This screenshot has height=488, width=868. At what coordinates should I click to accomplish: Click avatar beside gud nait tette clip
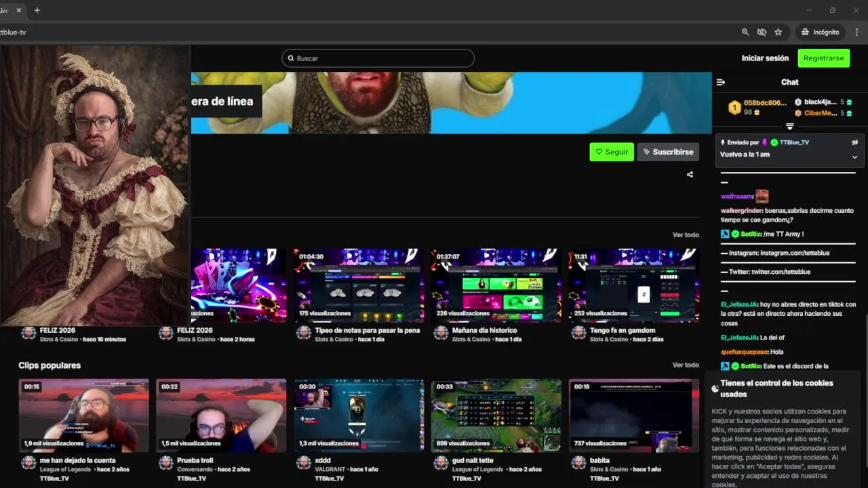click(x=441, y=463)
